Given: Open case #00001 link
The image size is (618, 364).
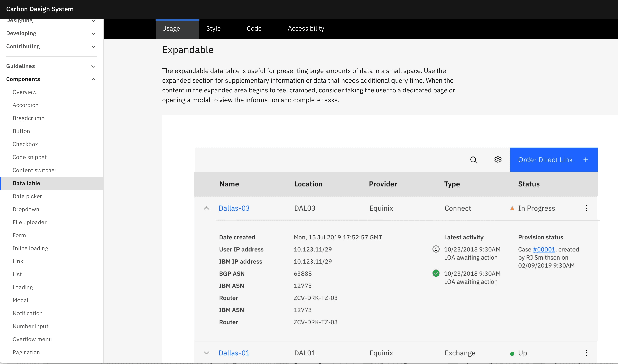Looking at the screenshot, I should click(x=544, y=249).
